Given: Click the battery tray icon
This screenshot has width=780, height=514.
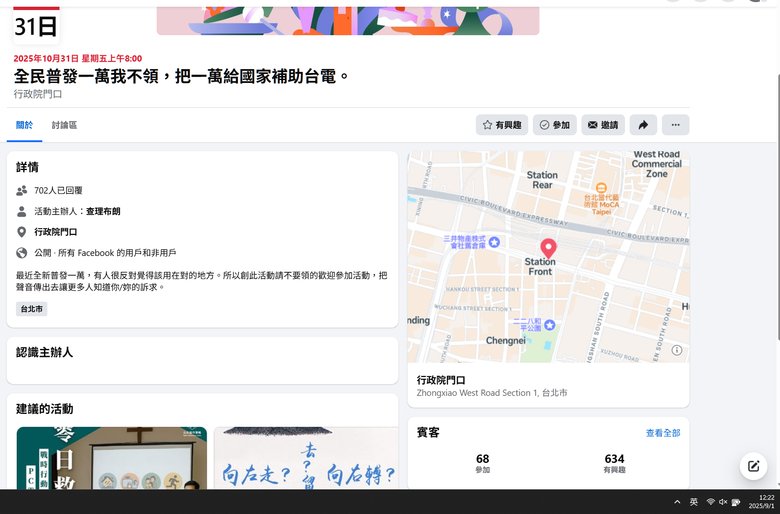Looking at the screenshot, I should pos(736,502).
